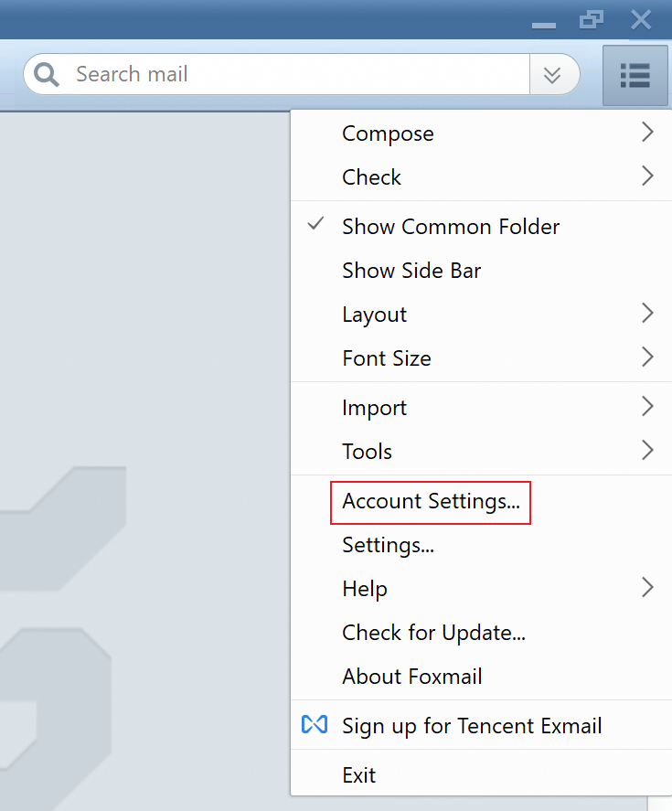Open the Layout submenu
This screenshot has width=672, height=811.
click(375, 315)
